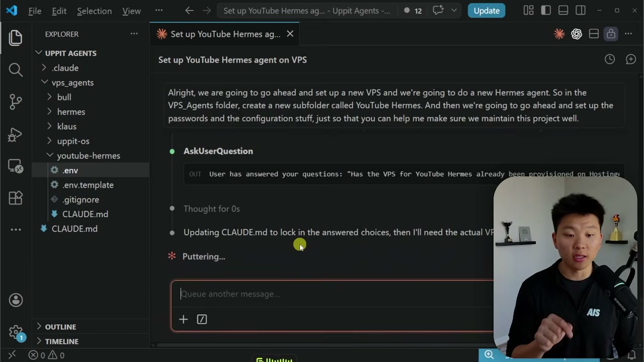644x362 pixels.
Task: Click the AskUserQuestion OUT result text
Action: pyautogui.click(x=415, y=174)
